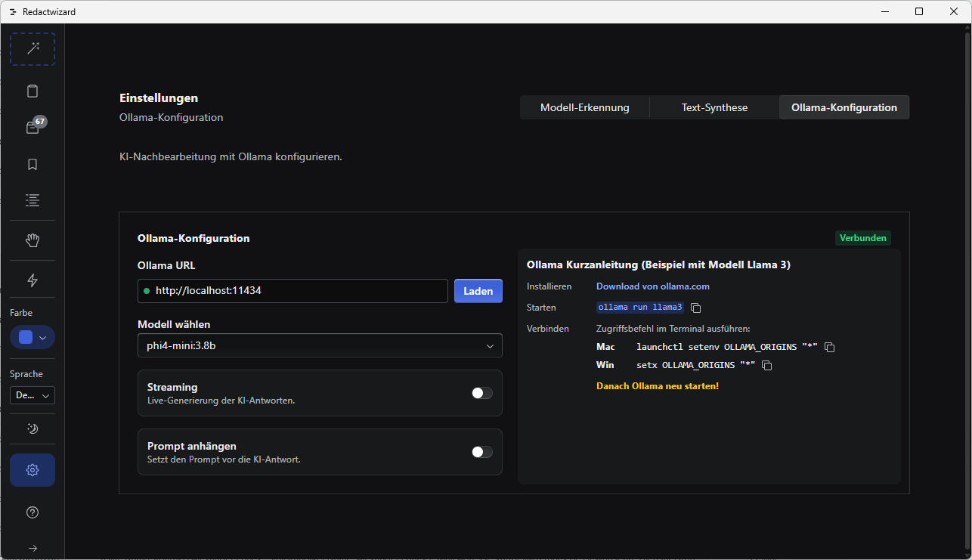Open the archive icon with 67 badge
The width and height of the screenshot is (972, 560).
[x=33, y=128]
